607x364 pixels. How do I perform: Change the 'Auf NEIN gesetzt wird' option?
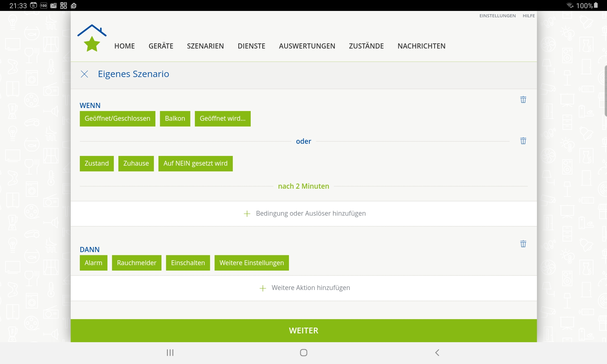[195, 163]
